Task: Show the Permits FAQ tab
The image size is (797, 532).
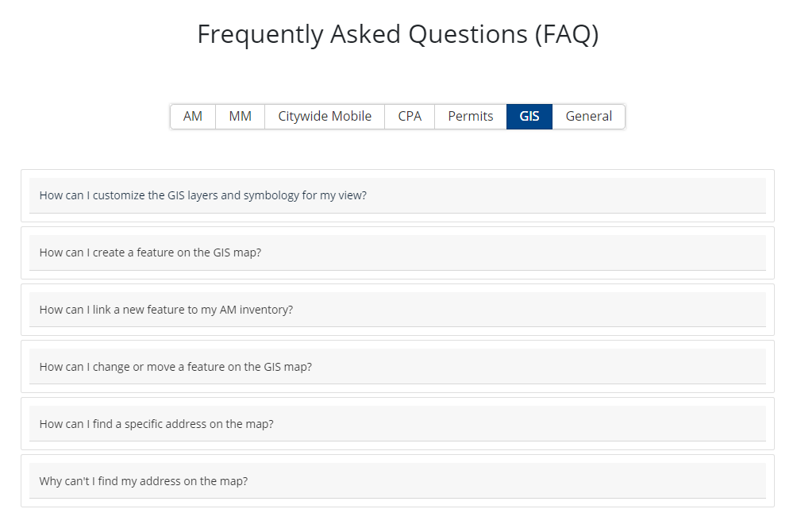Action: point(471,117)
